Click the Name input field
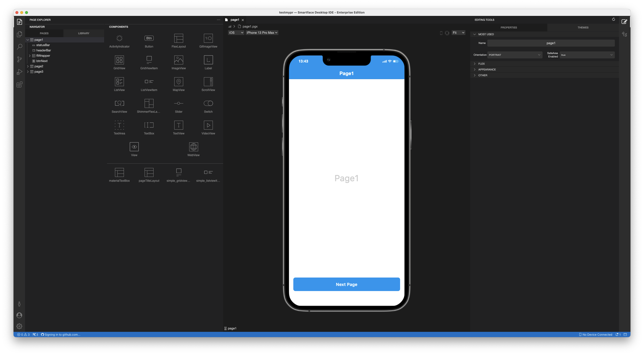The height and width of the screenshot is (355, 644). 551,43
